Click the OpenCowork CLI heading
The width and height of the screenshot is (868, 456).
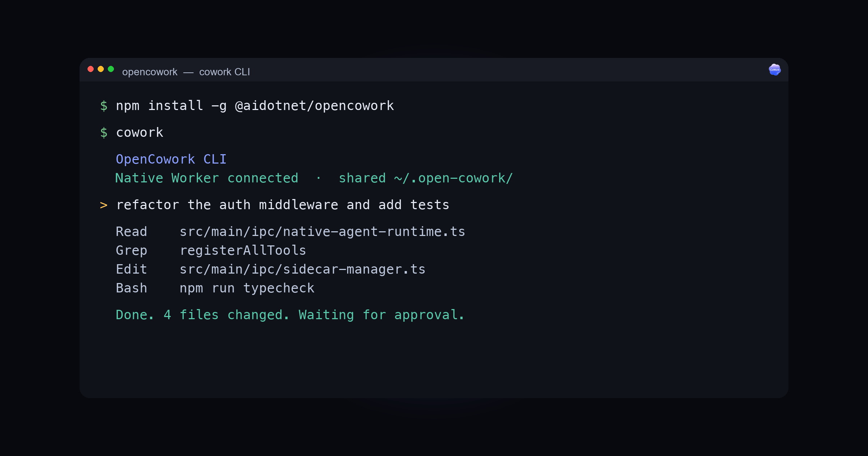click(171, 159)
